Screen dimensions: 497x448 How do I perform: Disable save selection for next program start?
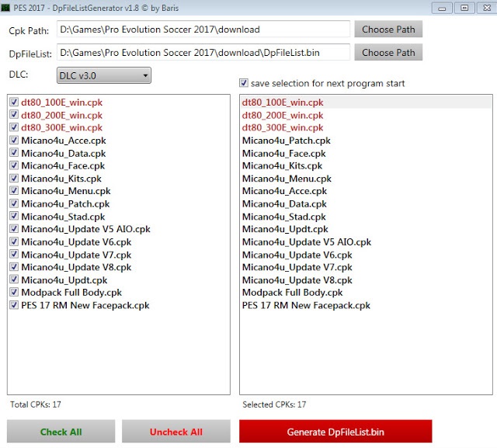coord(243,83)
